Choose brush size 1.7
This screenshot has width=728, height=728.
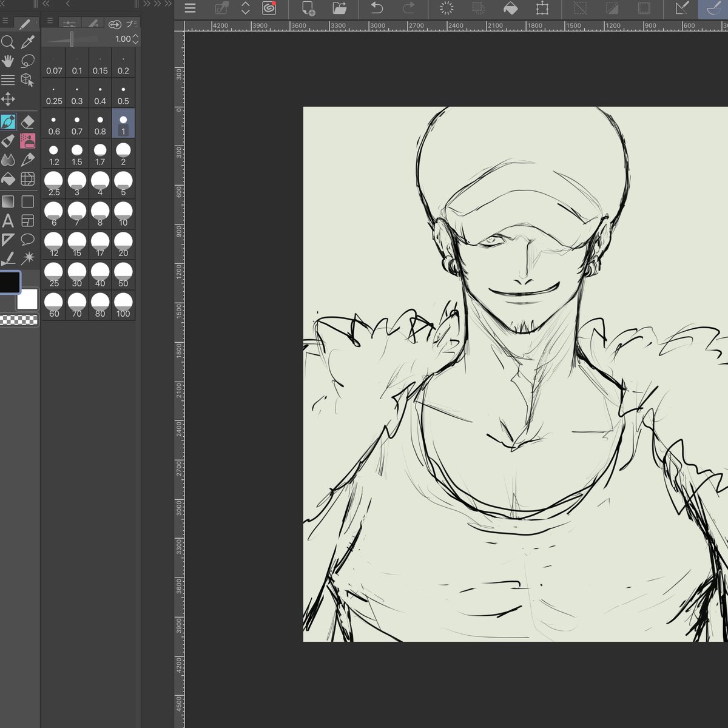click(100, 154)
